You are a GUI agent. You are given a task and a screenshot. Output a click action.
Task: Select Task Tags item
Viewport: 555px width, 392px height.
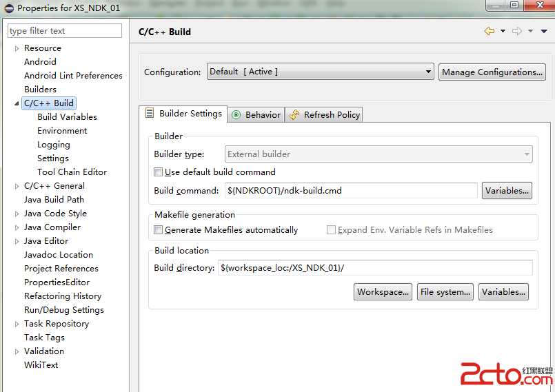coord(44,338)
